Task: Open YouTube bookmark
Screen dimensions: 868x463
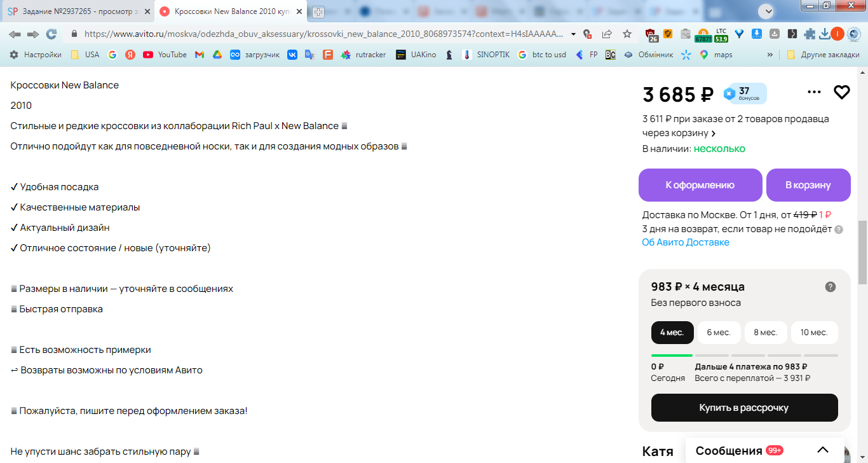Action: [165, 55]
